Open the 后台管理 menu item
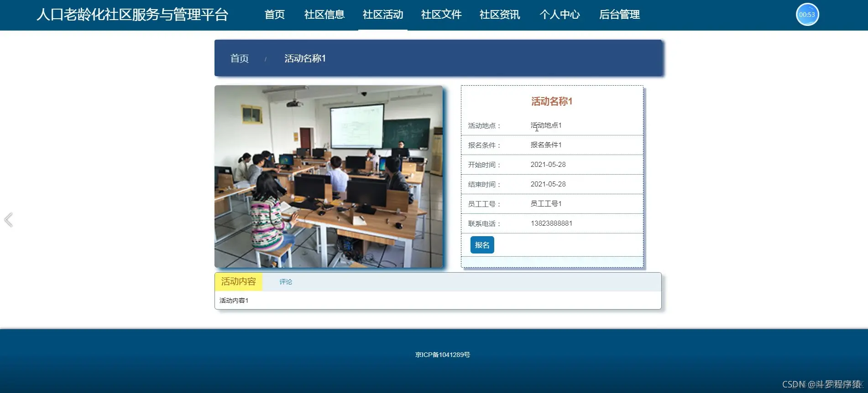868x393 pixels. point(619,15)
